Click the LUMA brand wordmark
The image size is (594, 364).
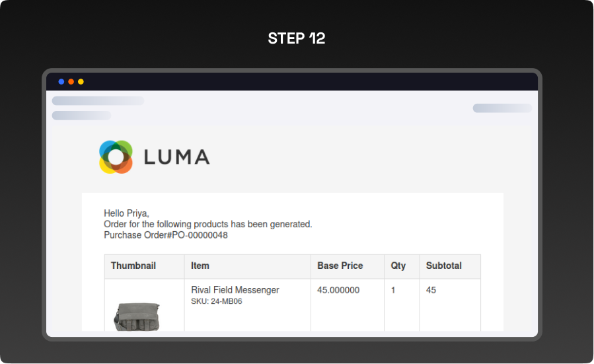click(176, 157)
